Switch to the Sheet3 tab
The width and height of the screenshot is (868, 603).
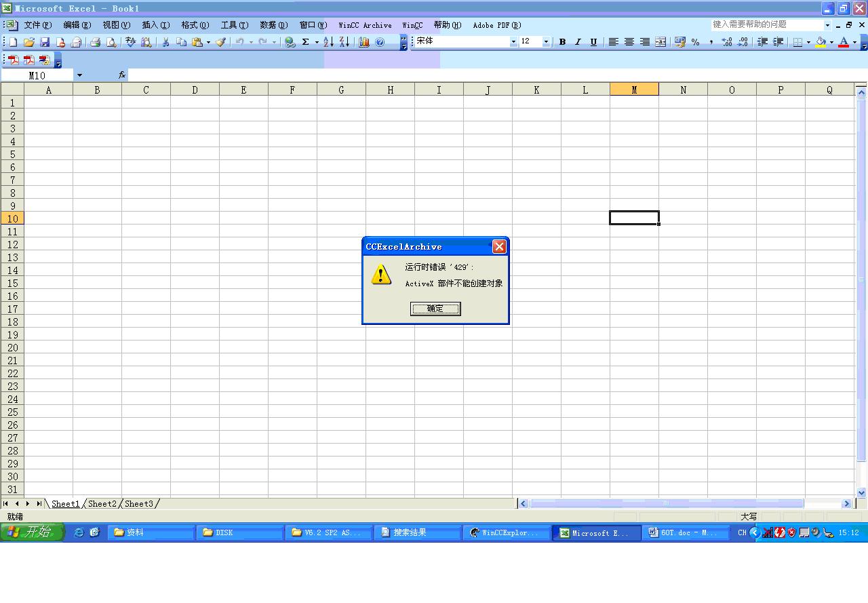tap(139, 504)
